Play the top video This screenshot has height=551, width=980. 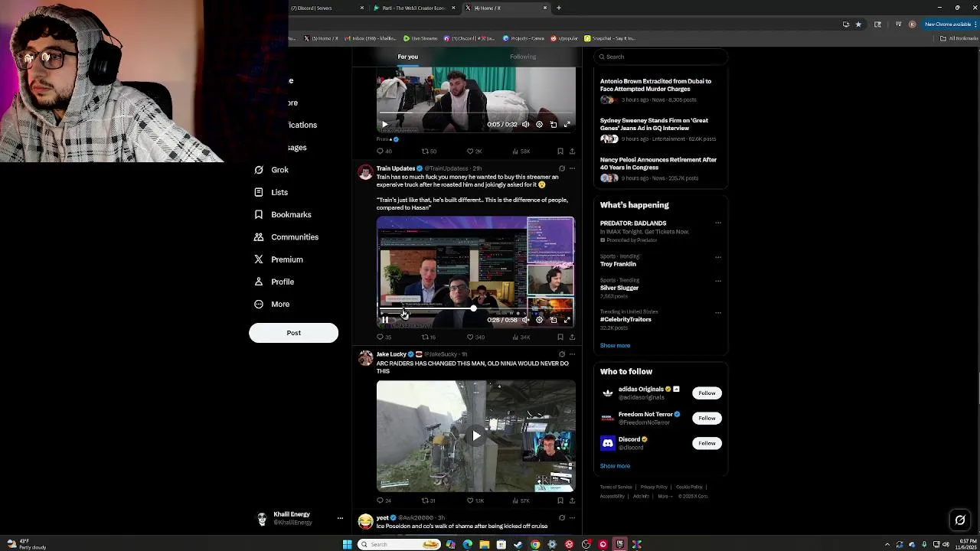click(385, 124)
